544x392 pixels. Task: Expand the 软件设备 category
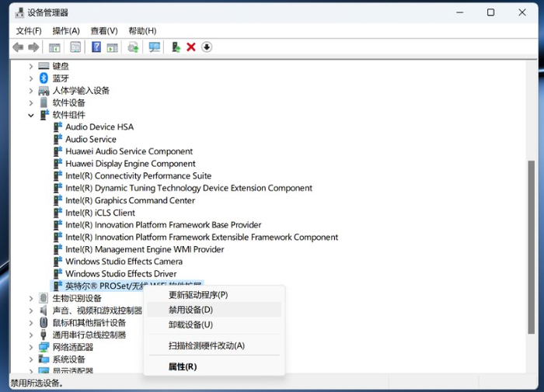pos(31,103)
